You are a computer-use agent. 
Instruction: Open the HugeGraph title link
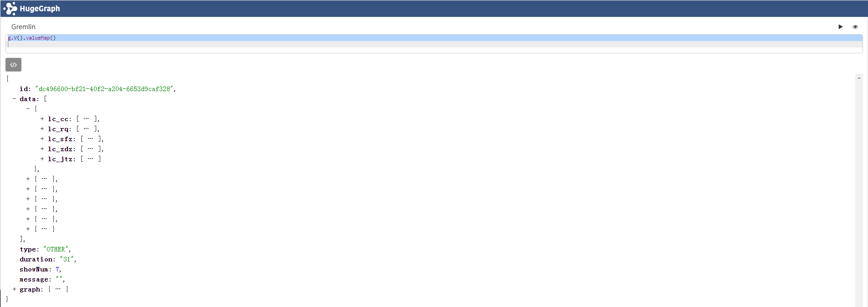40,9
